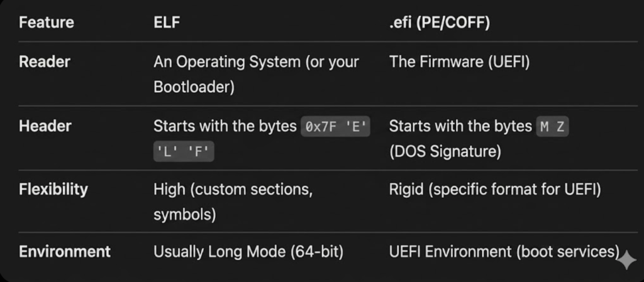Click the "Rigid (specific format for UEFI)" cell

495,189
